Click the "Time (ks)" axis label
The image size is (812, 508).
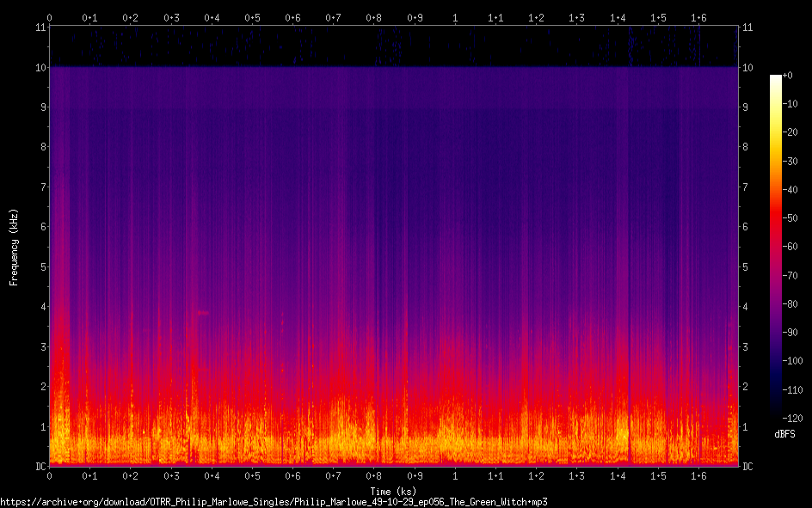[394, 491]
